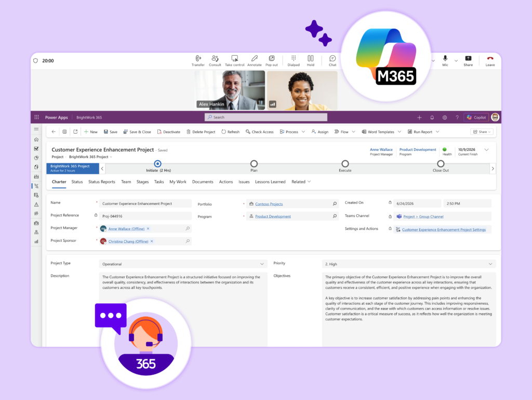Go back with the arrow button
The width and height of the screenshot is (532, 400).
[54, 132]
